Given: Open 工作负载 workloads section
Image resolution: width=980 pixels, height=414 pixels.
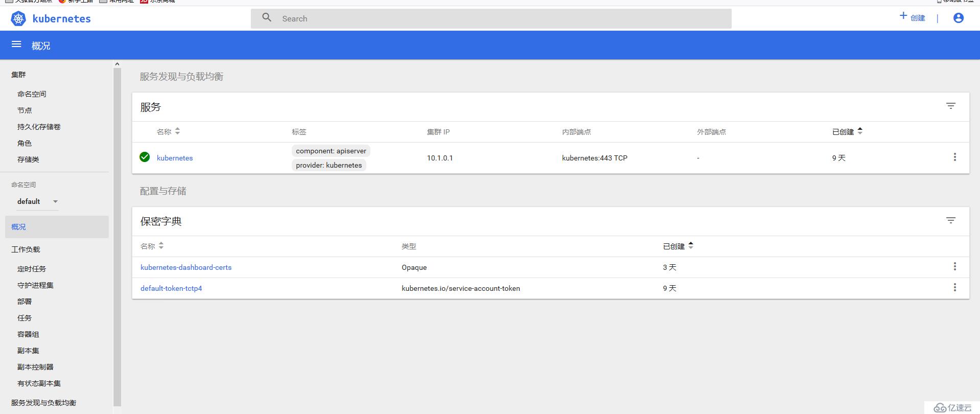Looking at the screenshot, I should click(x=26, y=249).
